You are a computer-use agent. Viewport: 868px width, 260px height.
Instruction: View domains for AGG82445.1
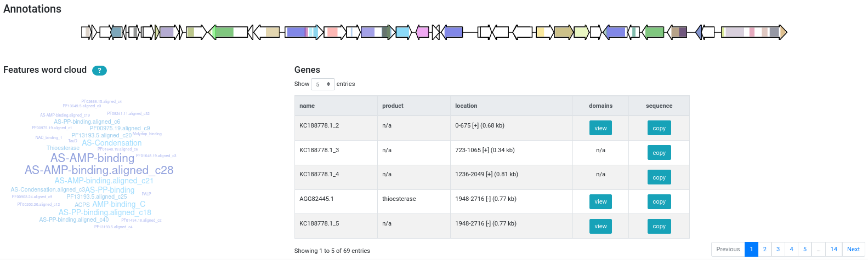[x=600, y=202]
